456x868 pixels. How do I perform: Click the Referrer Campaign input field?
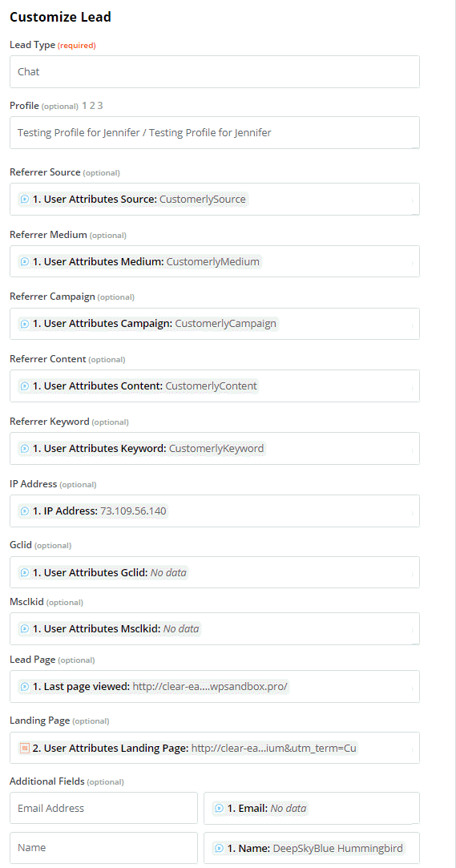(215, 324)
